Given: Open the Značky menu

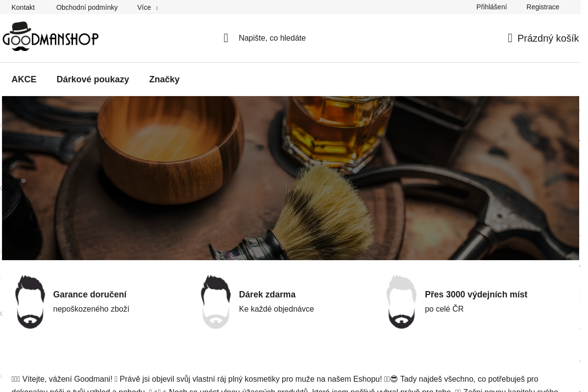Looking at the screenshot, I should [164, 79].
